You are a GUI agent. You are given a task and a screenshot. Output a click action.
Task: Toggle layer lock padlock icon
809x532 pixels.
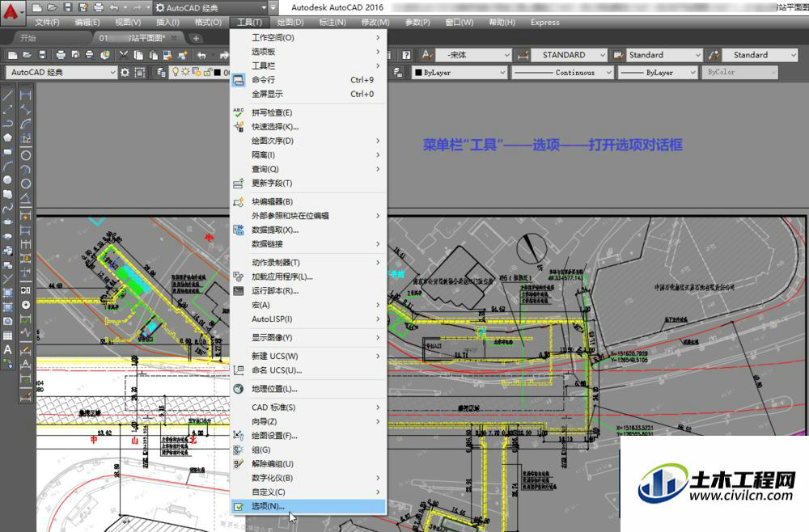pos(207,72)
